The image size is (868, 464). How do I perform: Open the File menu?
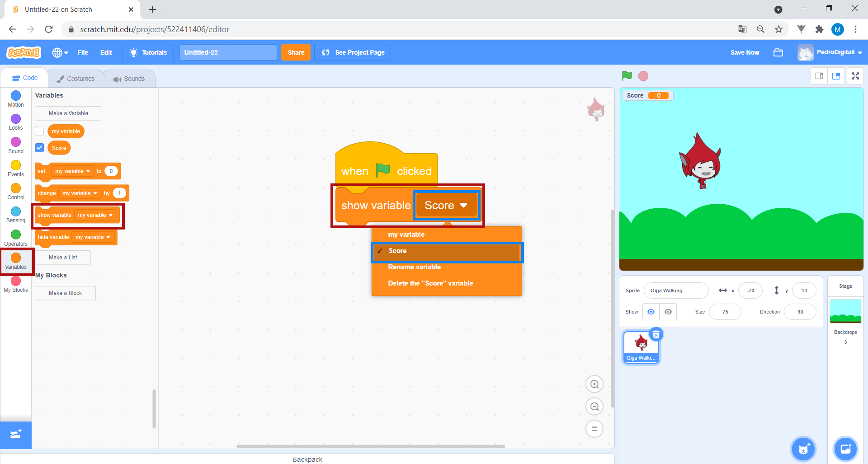tap(83, 52)
